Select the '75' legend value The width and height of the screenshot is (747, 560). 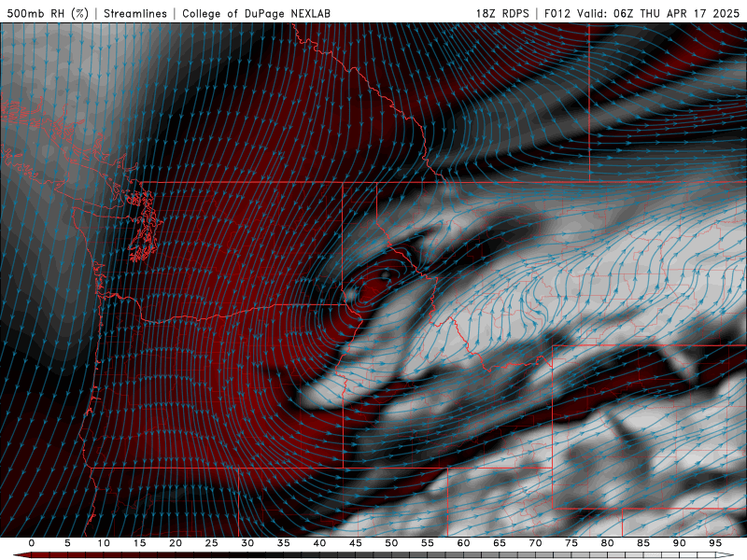coord(571,543)
